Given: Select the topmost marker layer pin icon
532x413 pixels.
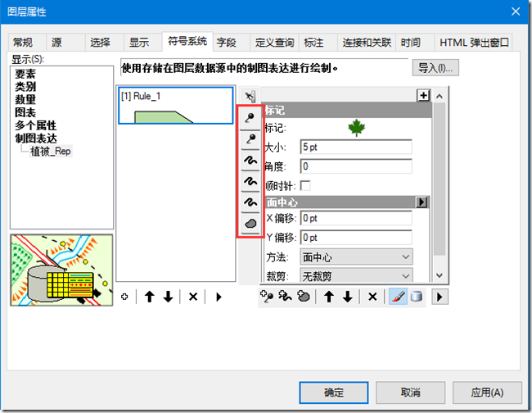Looking at the screenshot, I should 250,118.
